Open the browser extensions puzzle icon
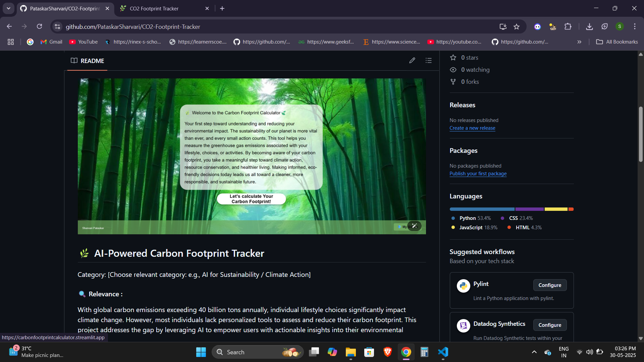644x362 pixels. click(x=568, y=27)
